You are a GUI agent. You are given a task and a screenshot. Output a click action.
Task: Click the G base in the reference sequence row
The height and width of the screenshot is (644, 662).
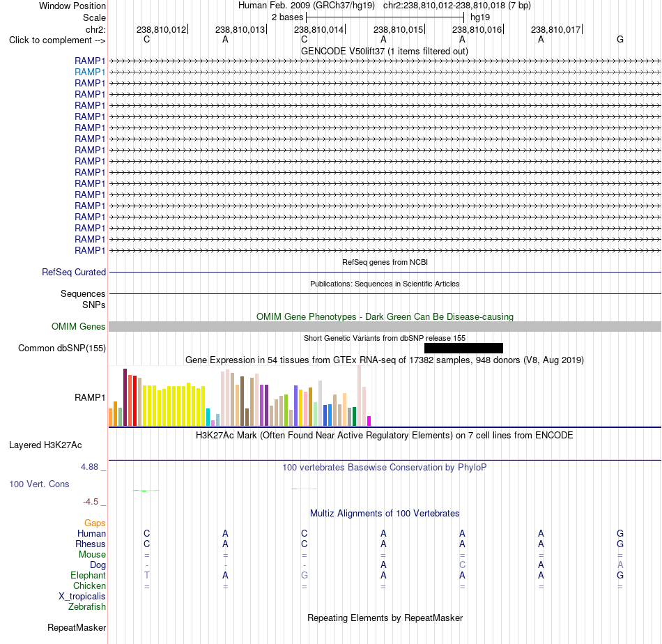tap(619, 39)
